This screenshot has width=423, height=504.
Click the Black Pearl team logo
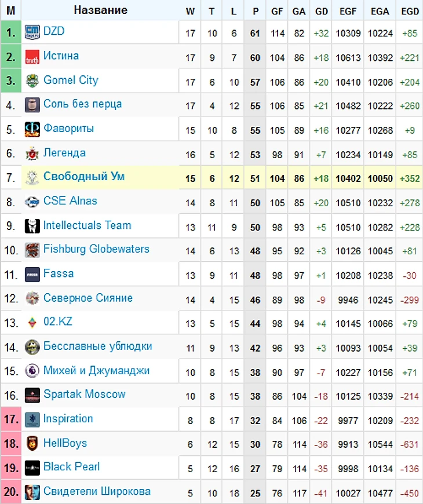tap(32, 468)
